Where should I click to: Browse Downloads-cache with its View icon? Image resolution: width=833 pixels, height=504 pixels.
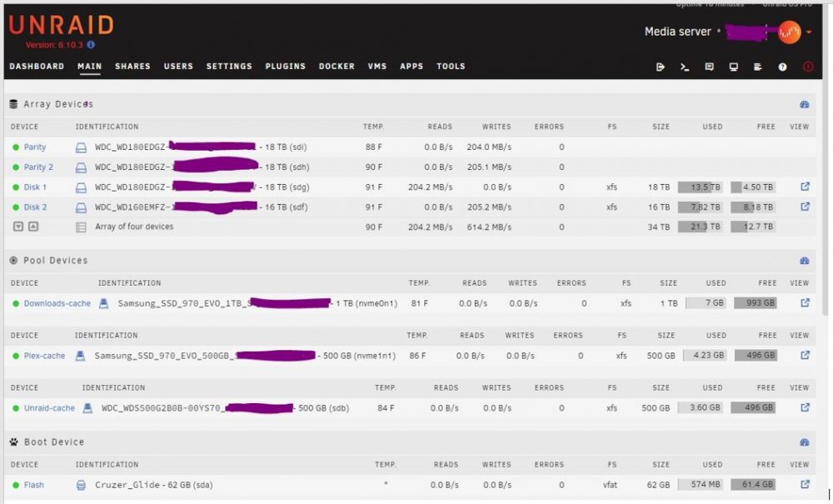pyautogui.click(x=805, y=302)
